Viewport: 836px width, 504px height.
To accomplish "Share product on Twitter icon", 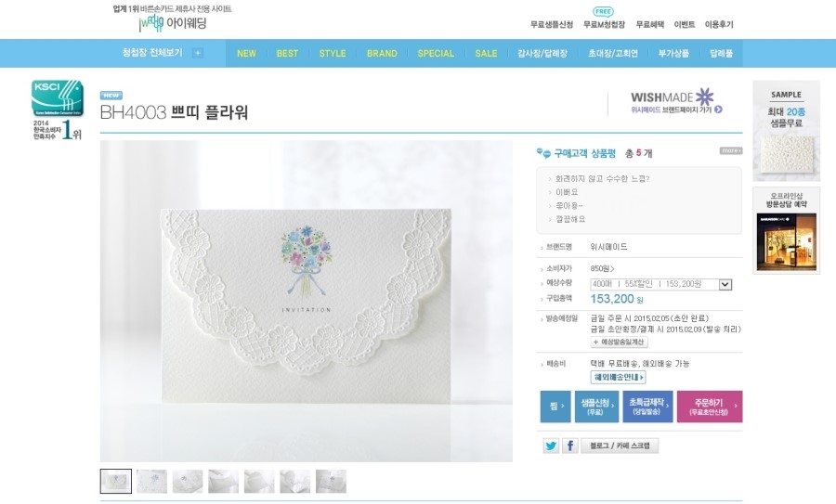I will [551, 446].
